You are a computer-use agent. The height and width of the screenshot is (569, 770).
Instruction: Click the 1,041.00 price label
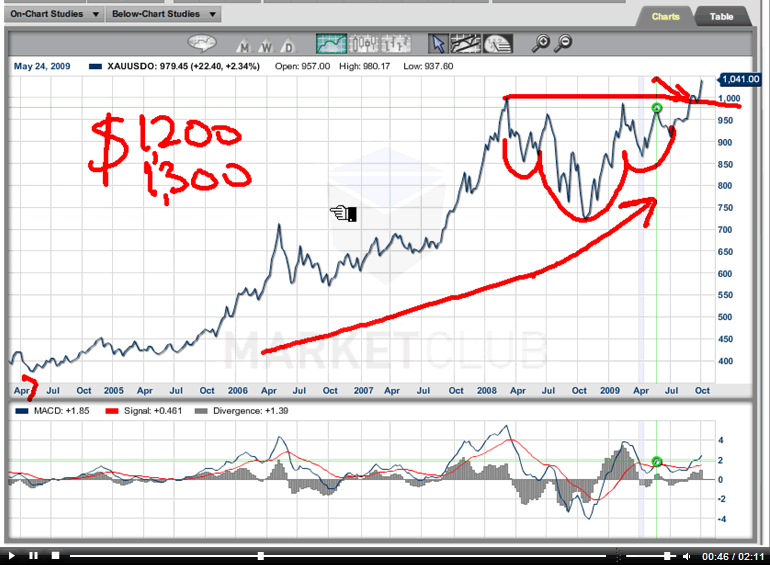pos(741,79)
